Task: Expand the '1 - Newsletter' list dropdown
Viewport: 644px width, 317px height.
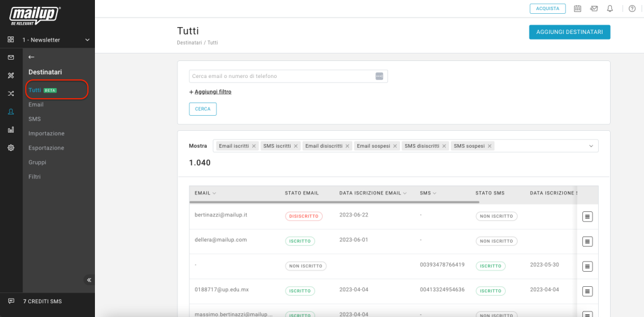Action: pos(87,40)
